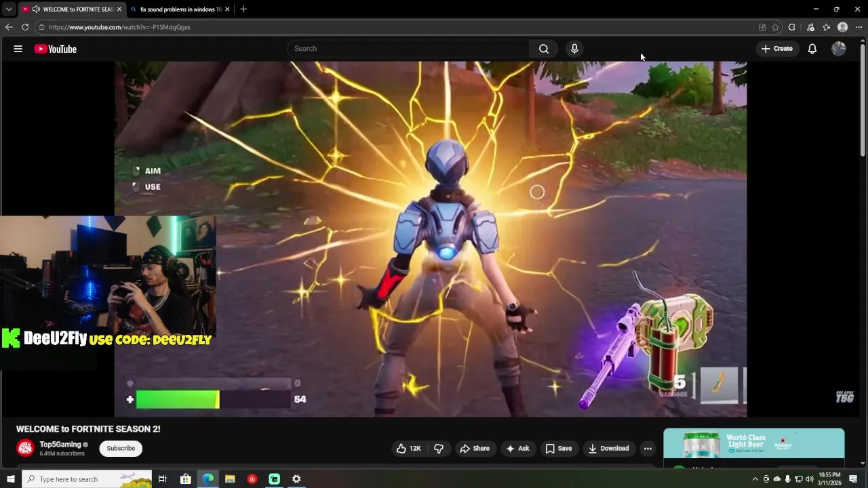The height and width of the screenshot is (488, 868).
Task: Open Task View on the taskbar
Action: pos(163,479)
